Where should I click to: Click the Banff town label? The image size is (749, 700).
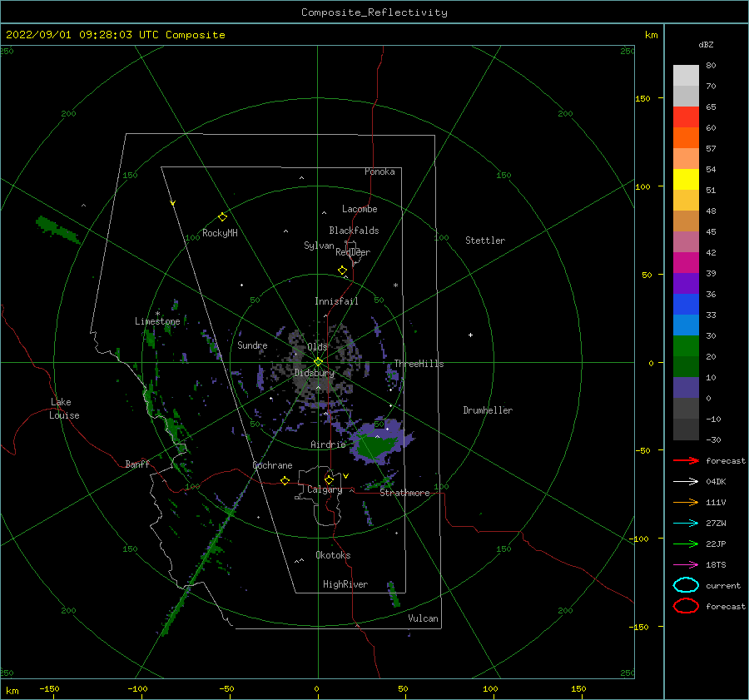click(x=137, y=464)
